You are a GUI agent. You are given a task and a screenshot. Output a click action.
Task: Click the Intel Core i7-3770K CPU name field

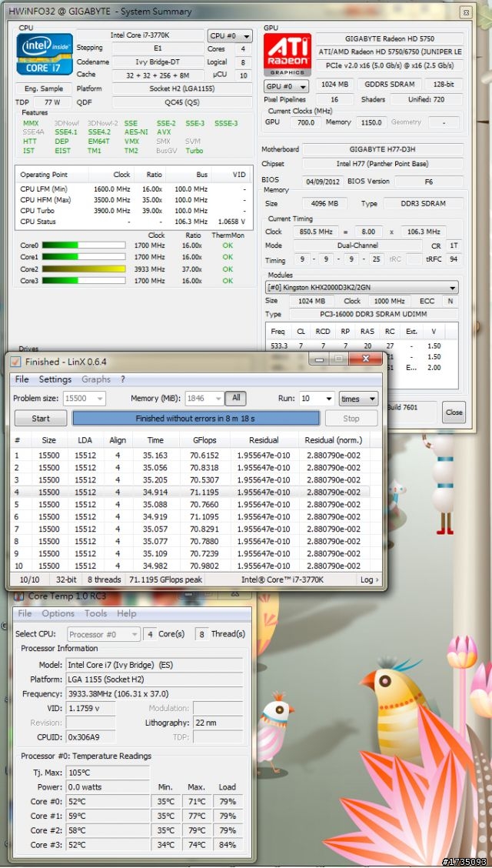(x=141, y=35)
